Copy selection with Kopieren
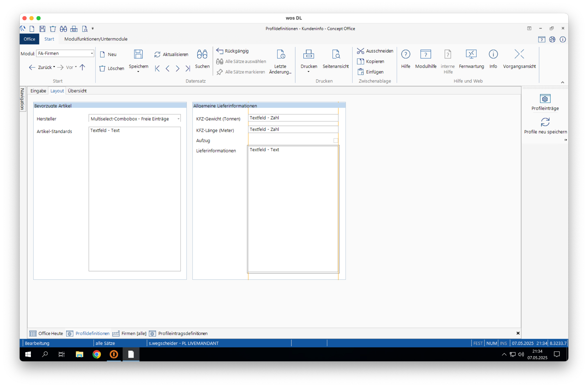 [x=371, y=61]
